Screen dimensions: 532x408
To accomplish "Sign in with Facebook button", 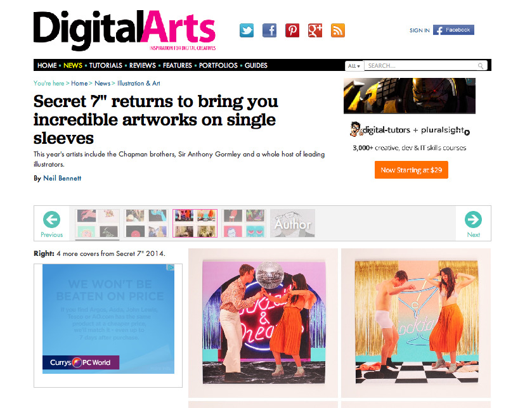I will (x=453, y=30).
